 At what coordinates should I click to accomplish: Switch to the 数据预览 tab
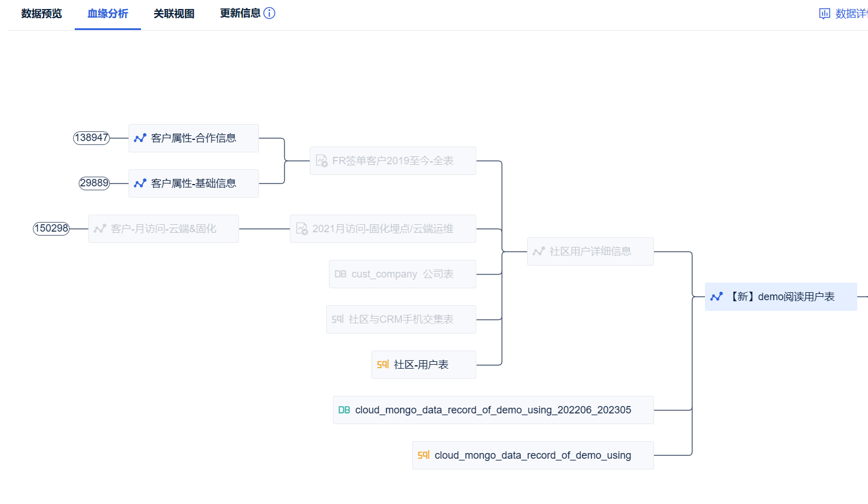41,14
